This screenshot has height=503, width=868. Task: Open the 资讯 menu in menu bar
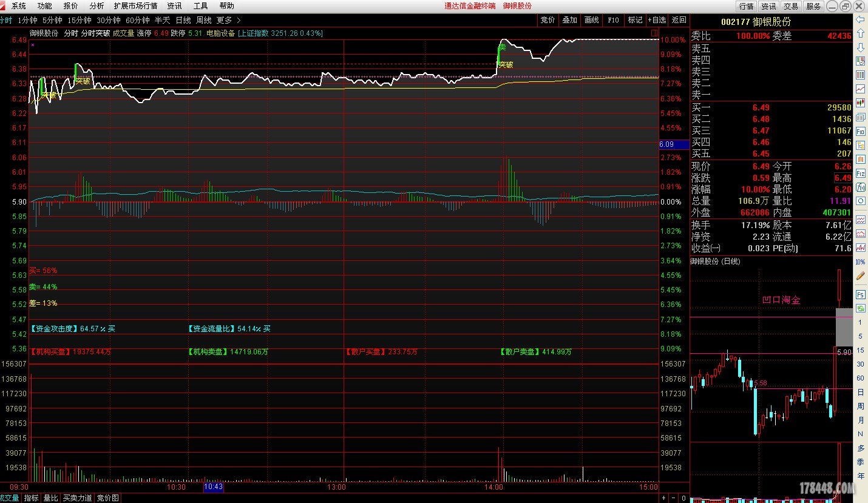[174, 5]
